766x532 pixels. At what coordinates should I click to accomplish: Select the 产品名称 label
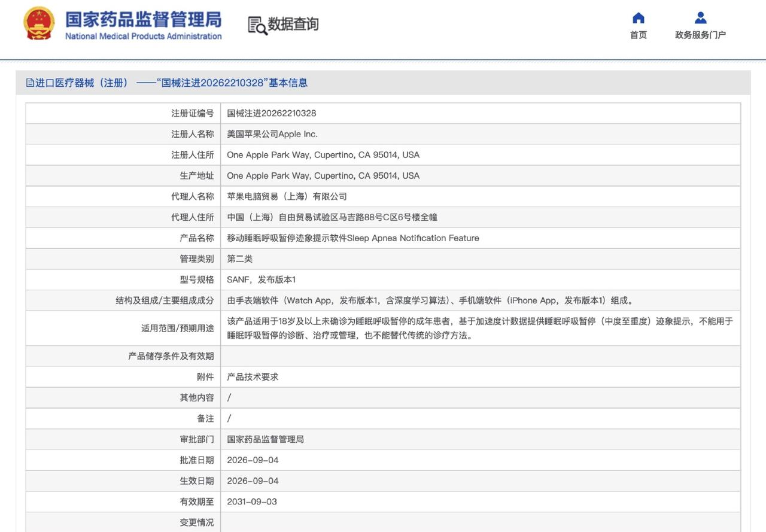(x=197, y=238)
